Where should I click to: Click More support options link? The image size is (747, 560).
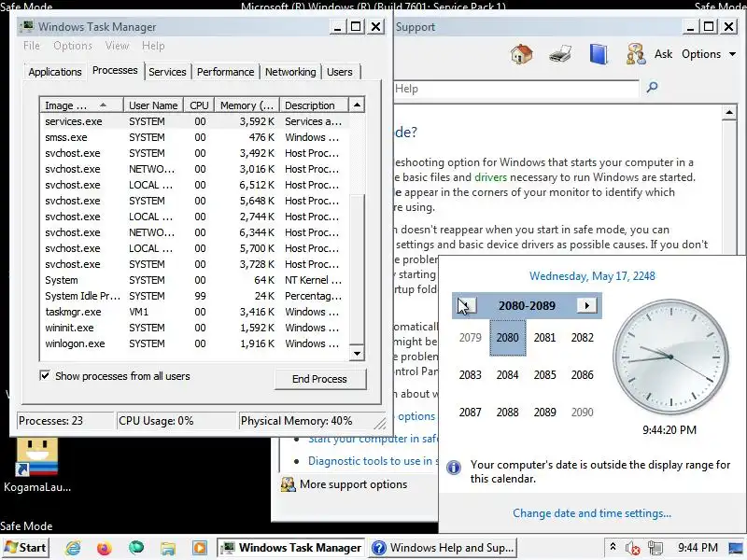pyautogui.click(x=354, y=484)
